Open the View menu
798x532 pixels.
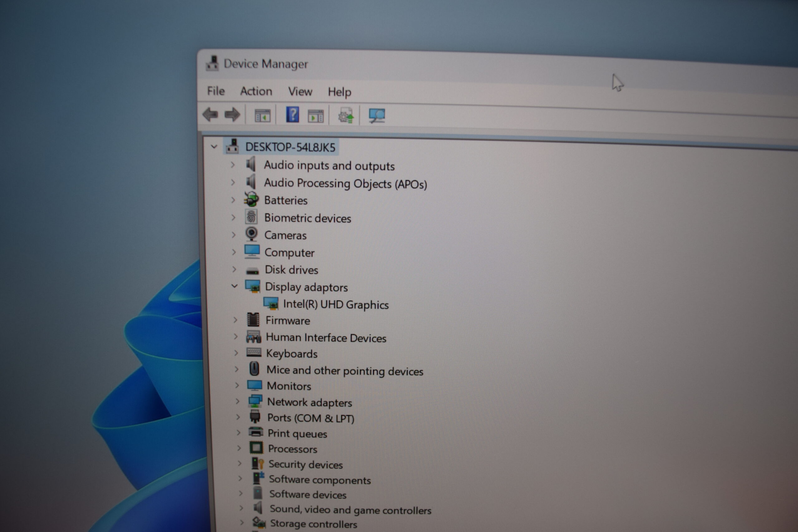point(300,92)
